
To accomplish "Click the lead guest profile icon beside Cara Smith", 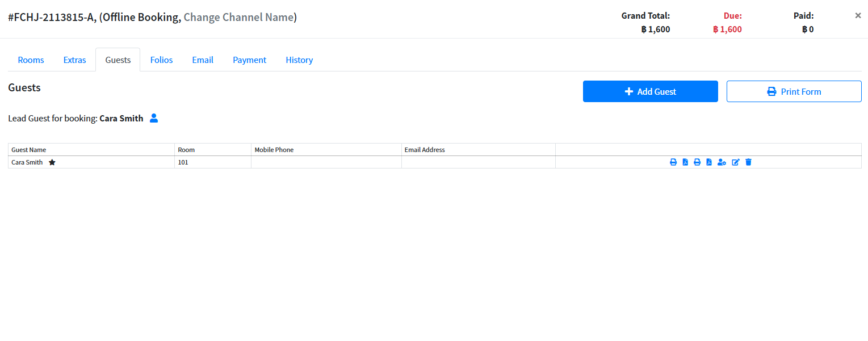I will (154, 119).
